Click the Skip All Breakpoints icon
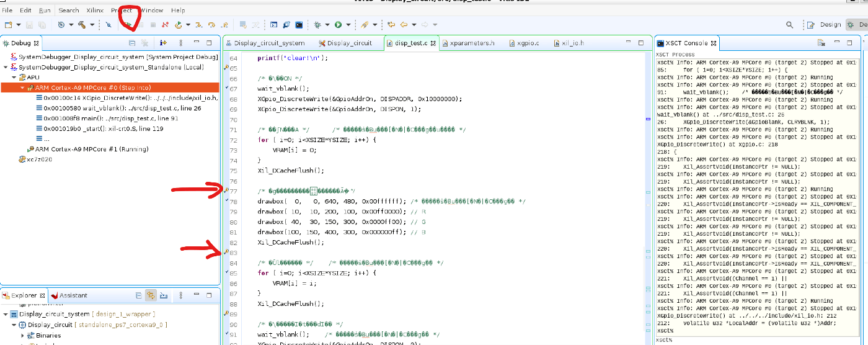 pos(108,25)
